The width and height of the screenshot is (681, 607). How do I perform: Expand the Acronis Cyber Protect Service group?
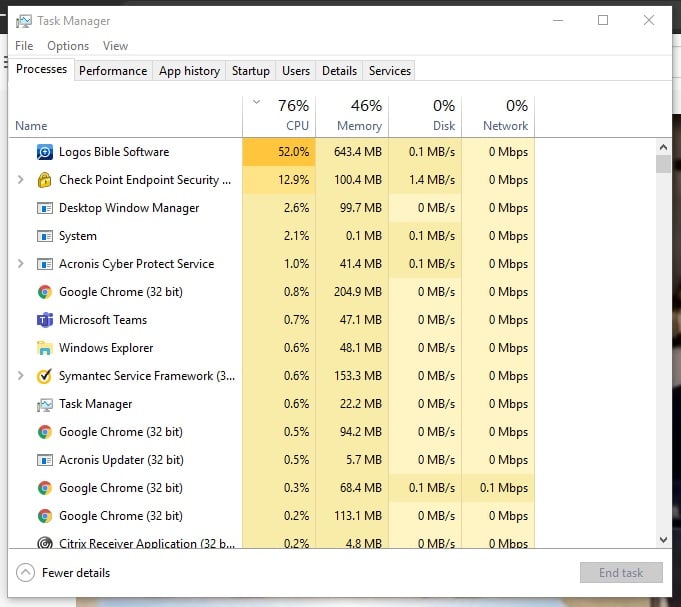pos(20,264)
